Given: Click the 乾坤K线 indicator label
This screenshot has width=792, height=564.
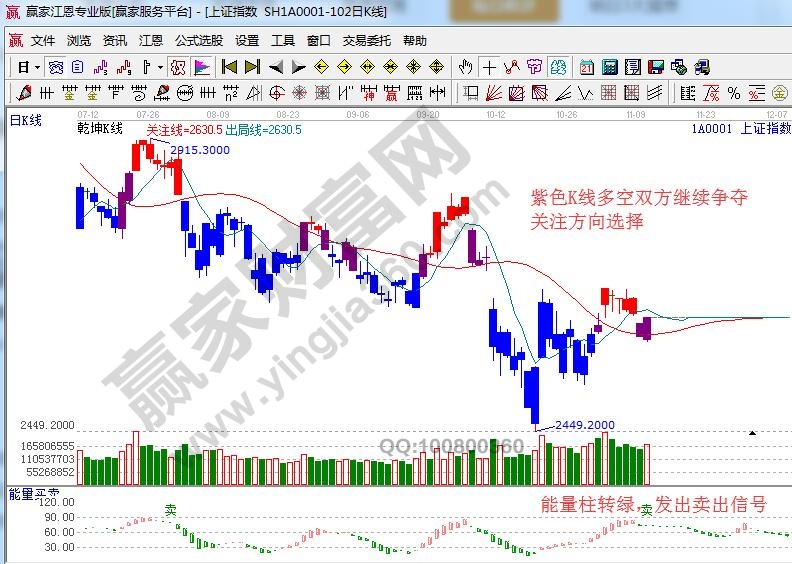Looking at the screenshot, I should tap(100, 129).
